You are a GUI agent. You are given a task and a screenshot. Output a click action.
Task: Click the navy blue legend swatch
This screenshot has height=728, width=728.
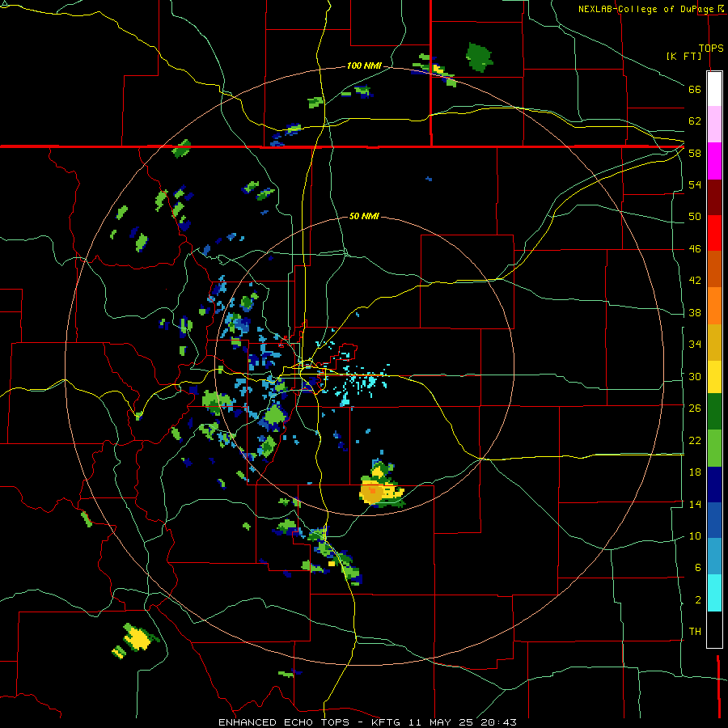[x=714, y=485]
